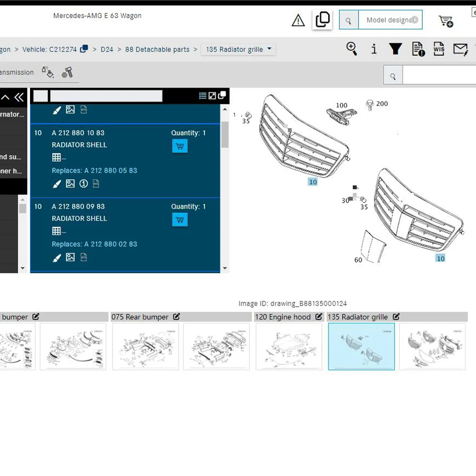476x476 pixels.
Task: Click callout 10 under the lower grille drawing
Action: coord(440,258)
